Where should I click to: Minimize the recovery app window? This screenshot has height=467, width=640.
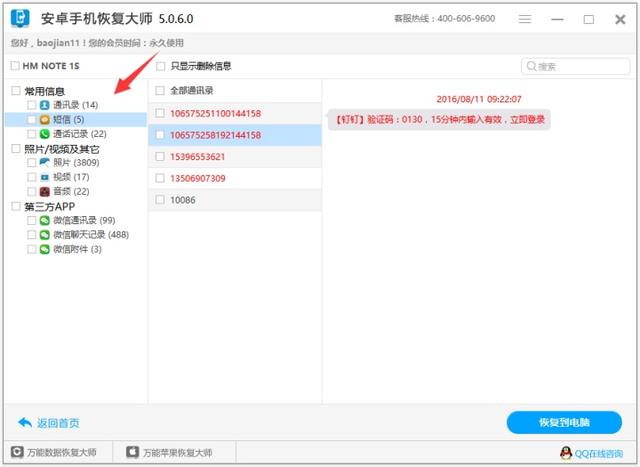(558, 19)
